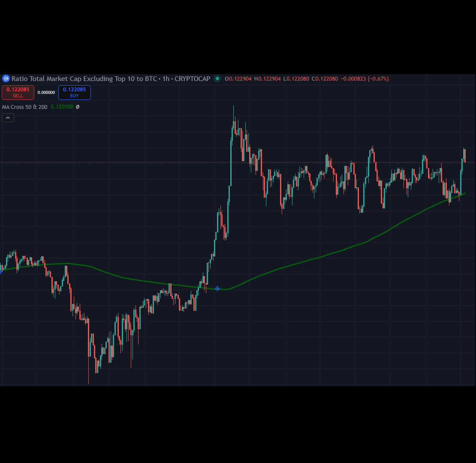Image resolution: width=476 pixels, height=463 pixels.
Task: Click the open price value O0.122904
Action: tap(238, 79)
